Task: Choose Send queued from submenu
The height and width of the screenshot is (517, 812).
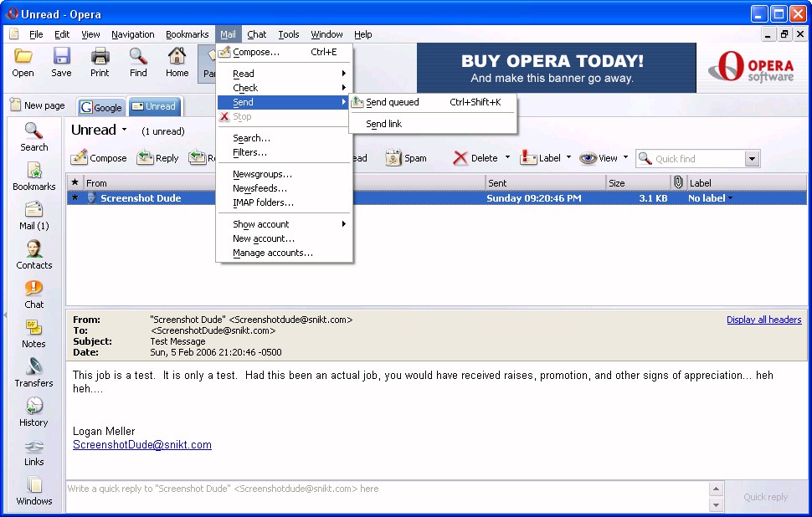Action: point(392,102)
